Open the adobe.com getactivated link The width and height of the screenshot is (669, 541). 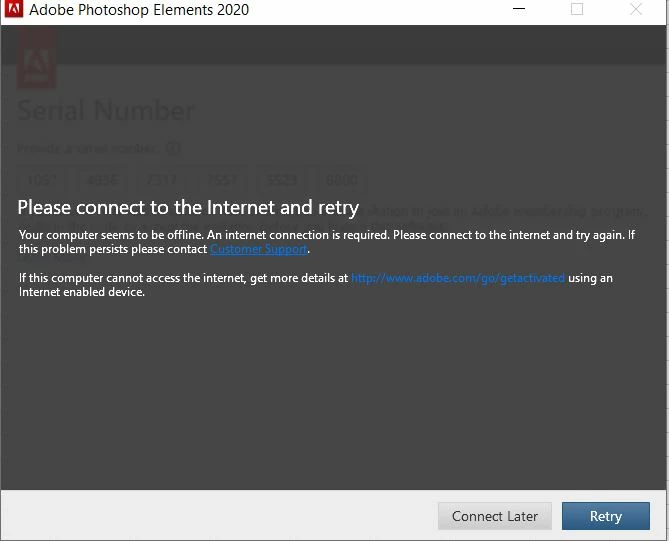click(457, 278)
